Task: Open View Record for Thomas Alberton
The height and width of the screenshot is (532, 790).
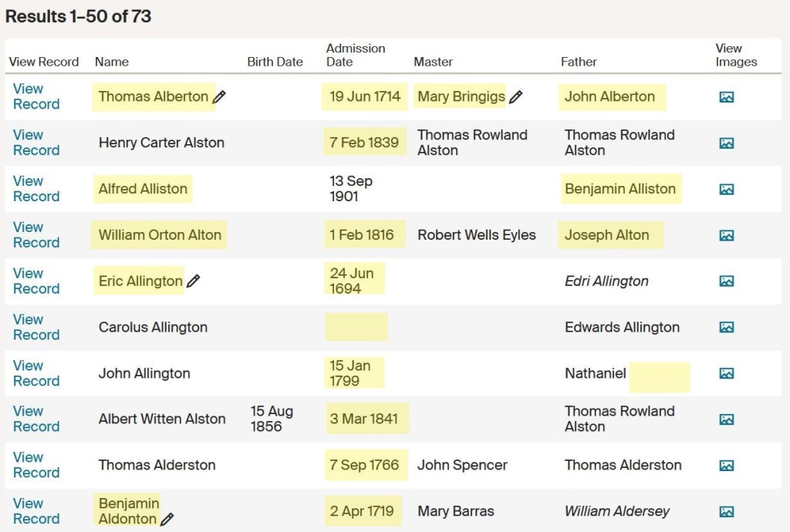Action: (35, 96)
